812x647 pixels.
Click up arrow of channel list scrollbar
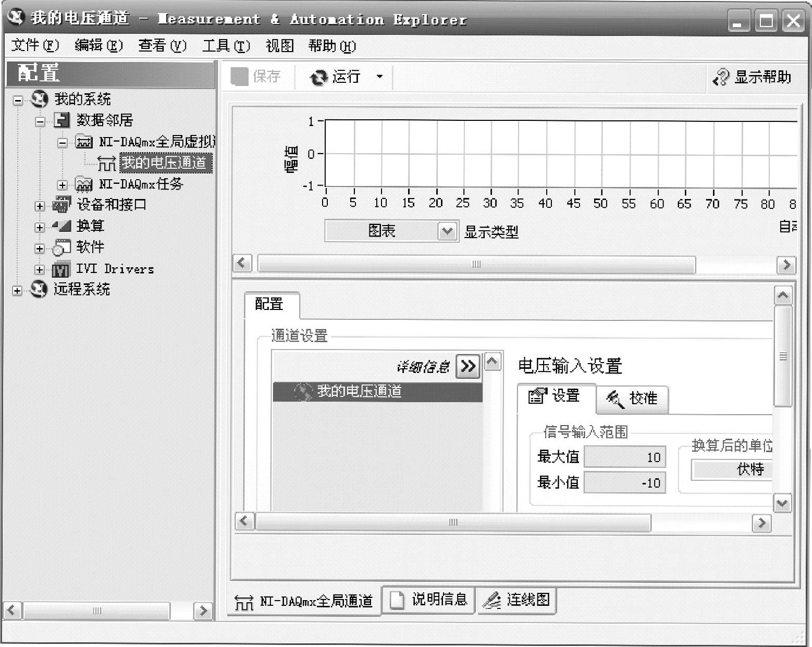(493, 362)
